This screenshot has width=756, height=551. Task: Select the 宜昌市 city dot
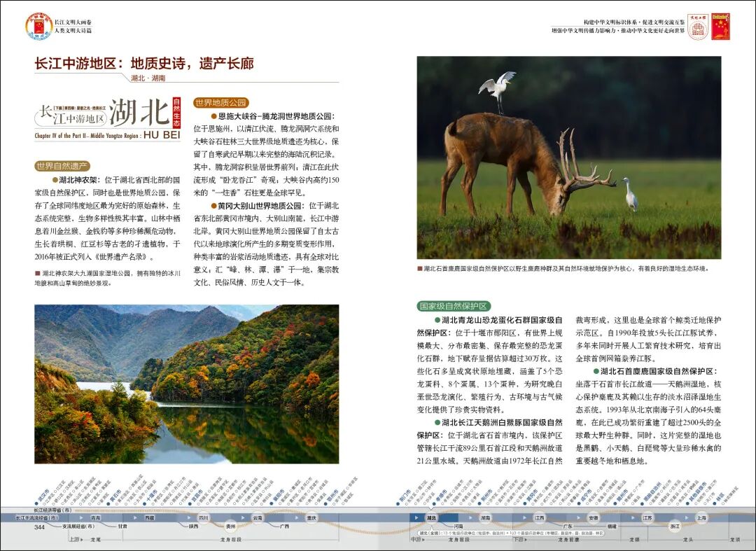(x=190, y=503)
